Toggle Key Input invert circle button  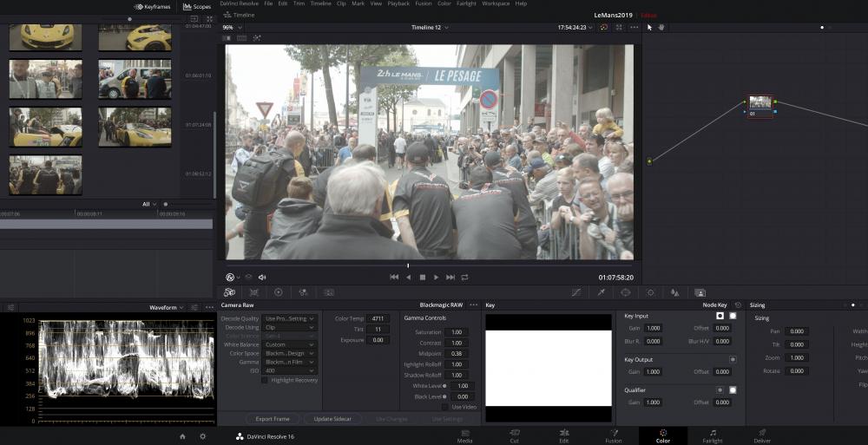(x=720, y=316)
